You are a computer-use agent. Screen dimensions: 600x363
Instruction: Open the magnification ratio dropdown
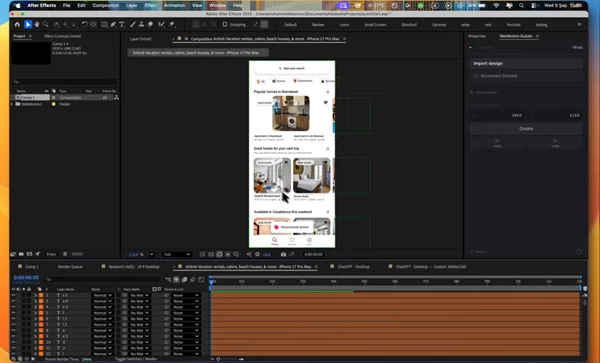[152, 254]
